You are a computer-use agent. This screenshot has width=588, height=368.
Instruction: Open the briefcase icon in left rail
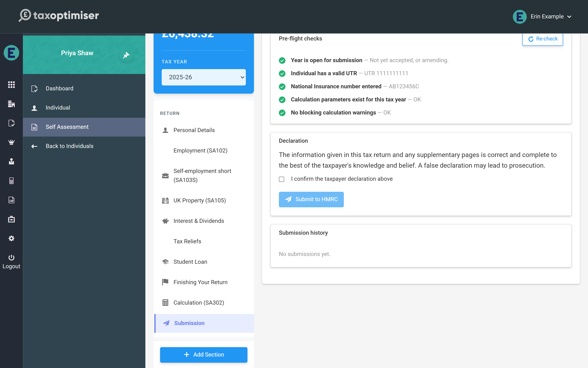click(11, 219)
